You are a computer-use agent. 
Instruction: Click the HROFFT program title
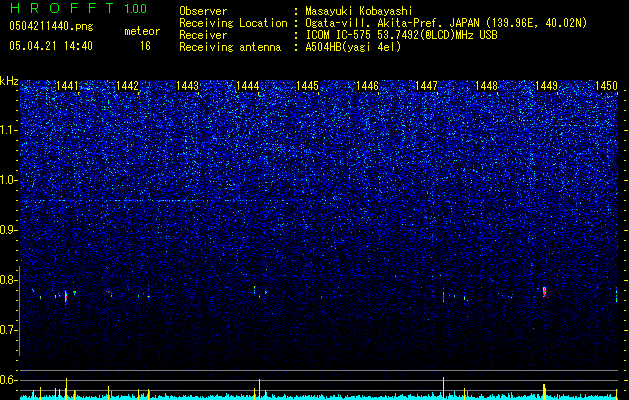pos(62,8)
